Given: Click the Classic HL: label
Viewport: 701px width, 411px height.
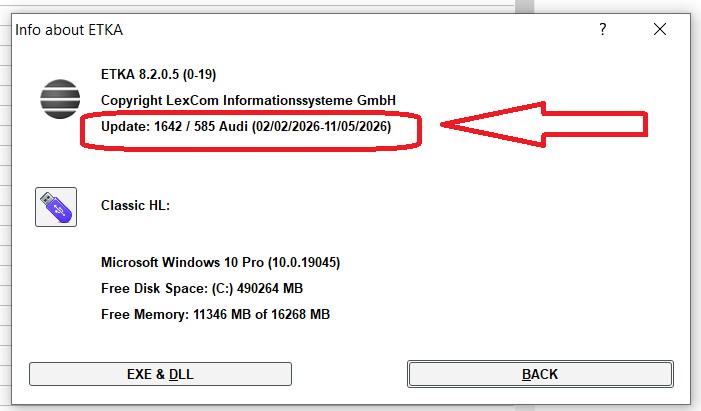Looking at the screenshot, I should (x=135, y=205).
